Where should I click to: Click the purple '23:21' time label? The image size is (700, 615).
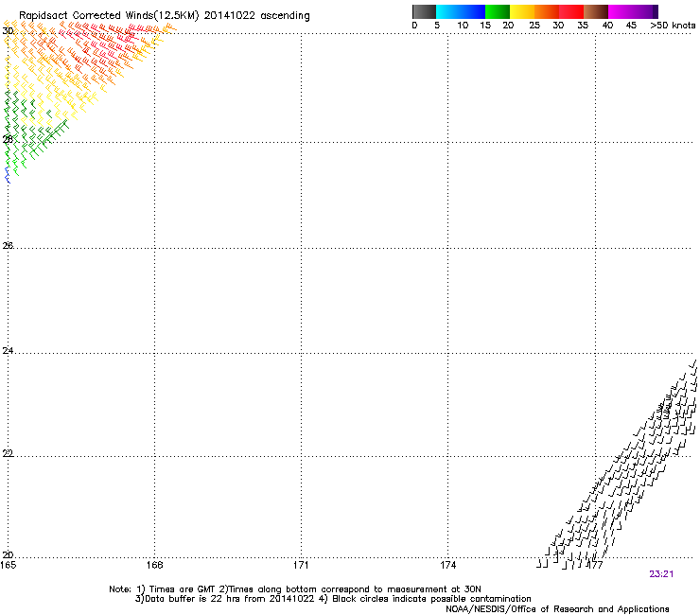point(661,574)
